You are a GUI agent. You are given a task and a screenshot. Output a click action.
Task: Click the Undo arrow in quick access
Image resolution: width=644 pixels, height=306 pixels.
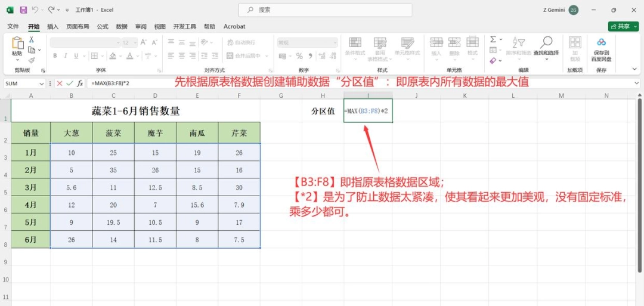[x=35, y=10]
